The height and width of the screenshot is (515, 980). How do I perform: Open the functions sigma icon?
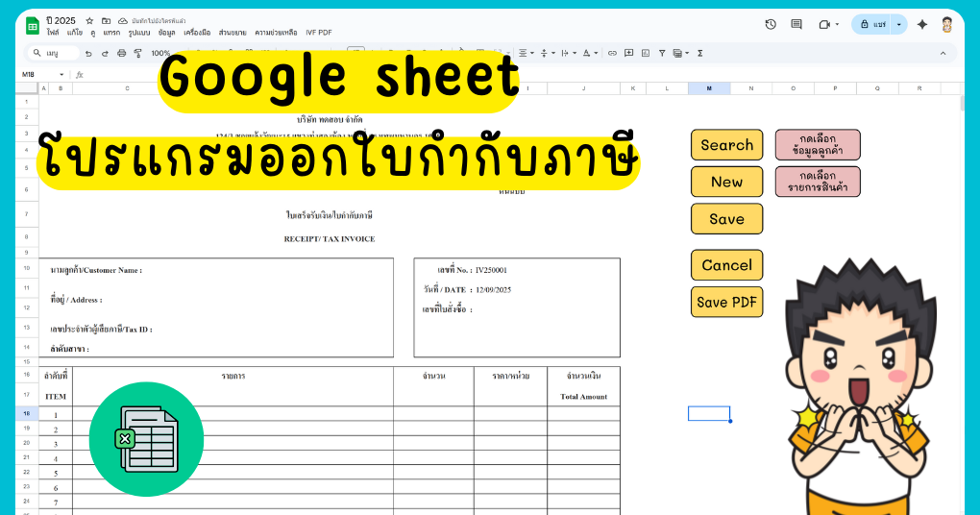(700, 53)
